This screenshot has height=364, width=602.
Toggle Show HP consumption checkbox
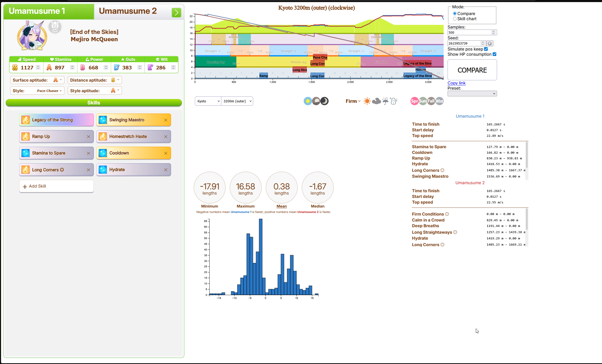494,54
